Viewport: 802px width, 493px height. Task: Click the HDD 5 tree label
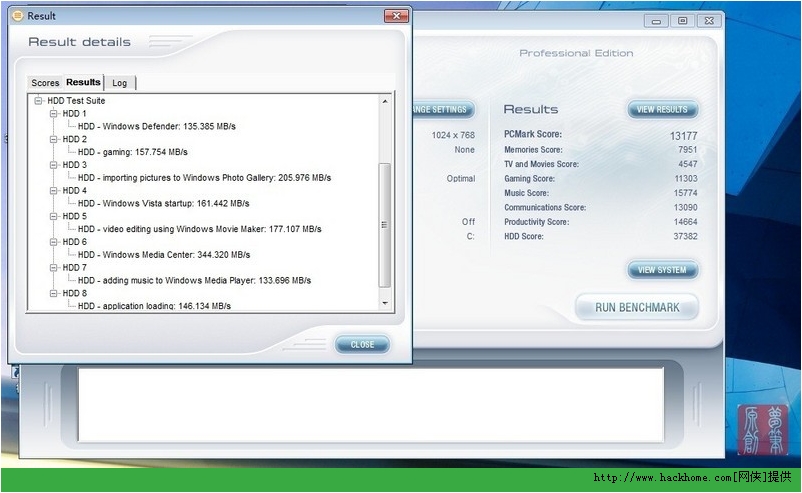(75, 216)
